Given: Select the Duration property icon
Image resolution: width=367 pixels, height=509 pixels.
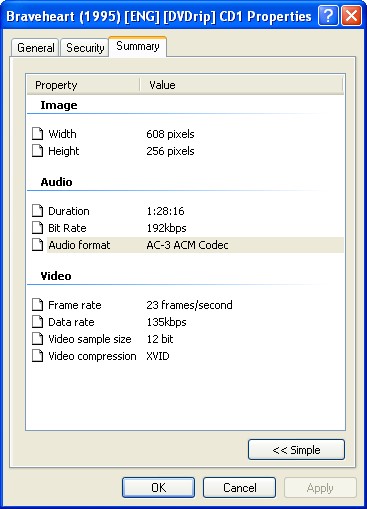Looking at the screenshot, I should (38, 211).
